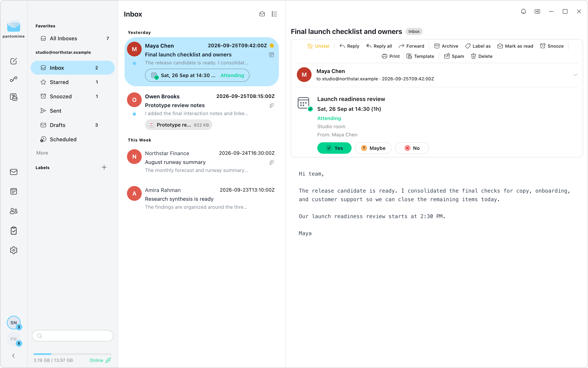Decline the invite with No
588x368 pixels.
coord(412,148)
